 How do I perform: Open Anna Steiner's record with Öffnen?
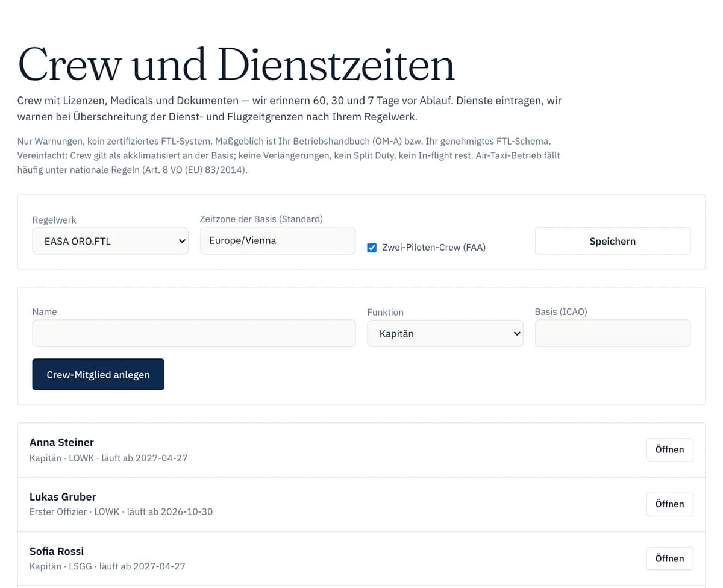tap(669, 449)
